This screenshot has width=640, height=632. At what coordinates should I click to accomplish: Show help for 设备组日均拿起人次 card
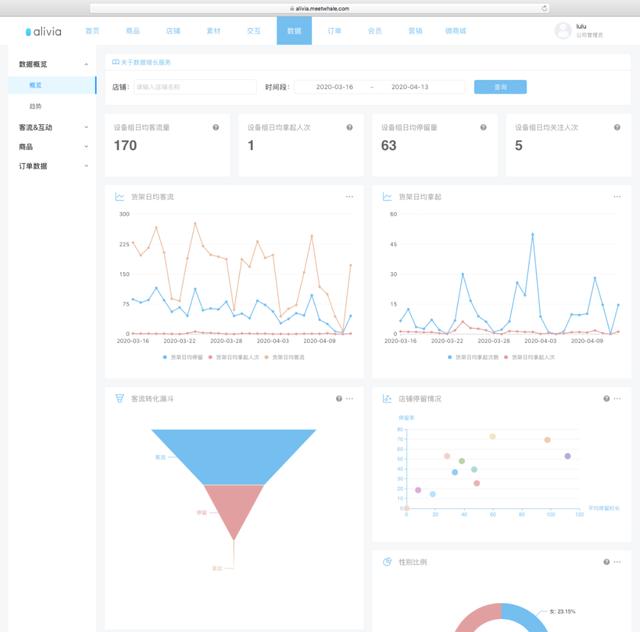[349, 127]
